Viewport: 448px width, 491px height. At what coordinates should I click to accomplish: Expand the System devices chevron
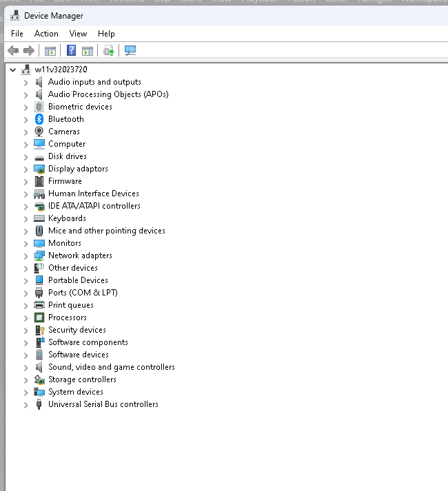26,392
